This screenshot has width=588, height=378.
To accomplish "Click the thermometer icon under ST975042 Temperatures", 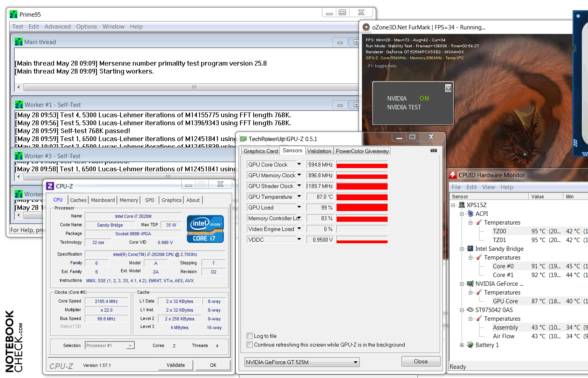I will tap(479, 319).
